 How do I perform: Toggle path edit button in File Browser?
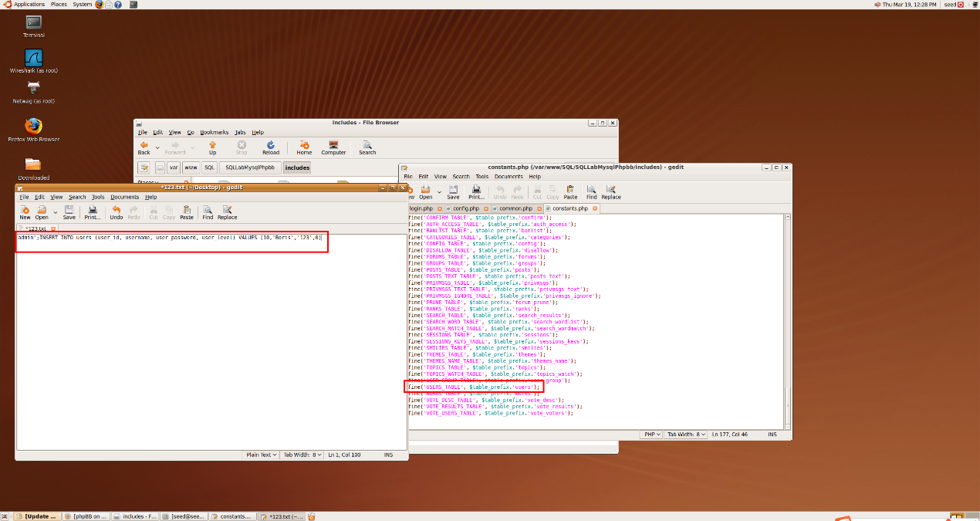point(144,167)
